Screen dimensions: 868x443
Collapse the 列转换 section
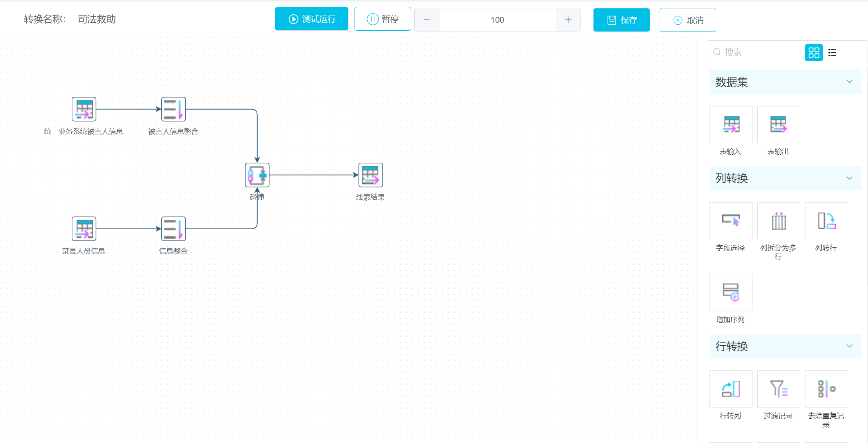click(849, 178)
